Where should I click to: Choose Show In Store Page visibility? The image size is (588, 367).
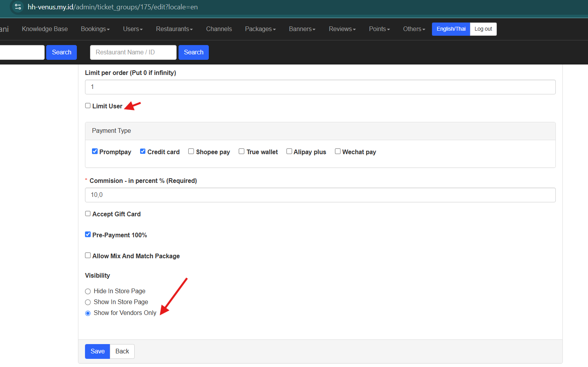88,302
